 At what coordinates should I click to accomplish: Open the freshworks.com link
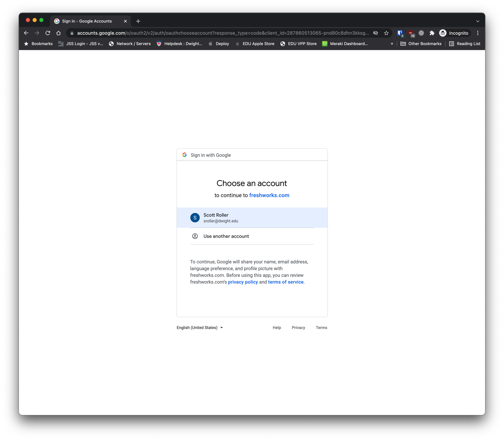pos(269,195)
